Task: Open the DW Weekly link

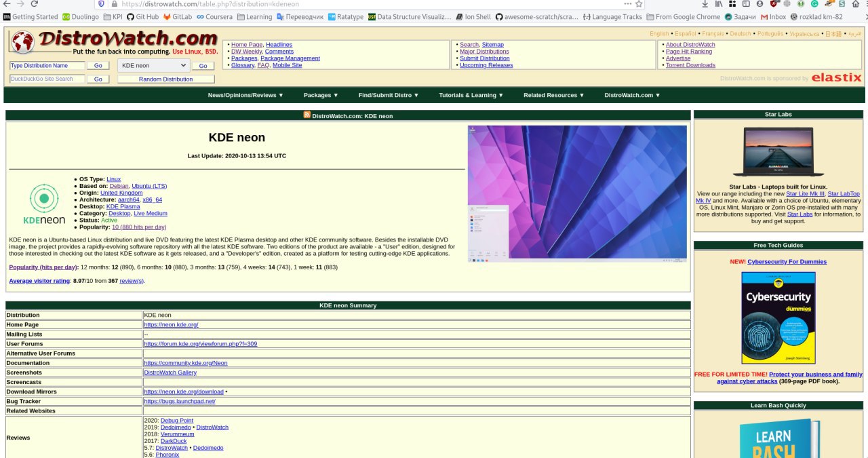Action: [x=246, y=52]
